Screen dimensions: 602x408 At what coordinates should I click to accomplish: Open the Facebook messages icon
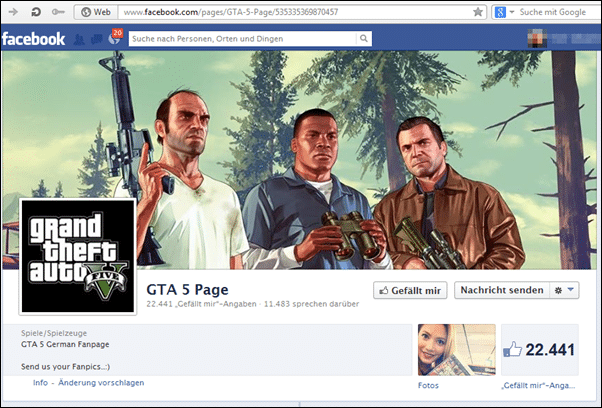coord(96,40)
